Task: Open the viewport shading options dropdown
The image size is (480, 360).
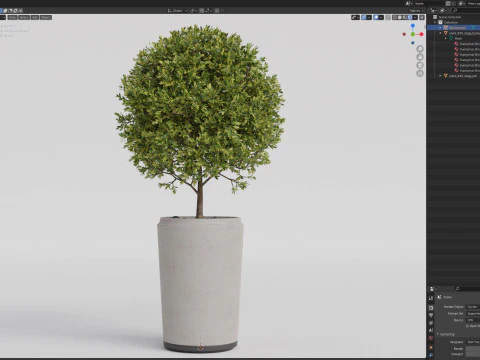Action: coord(415,17)
